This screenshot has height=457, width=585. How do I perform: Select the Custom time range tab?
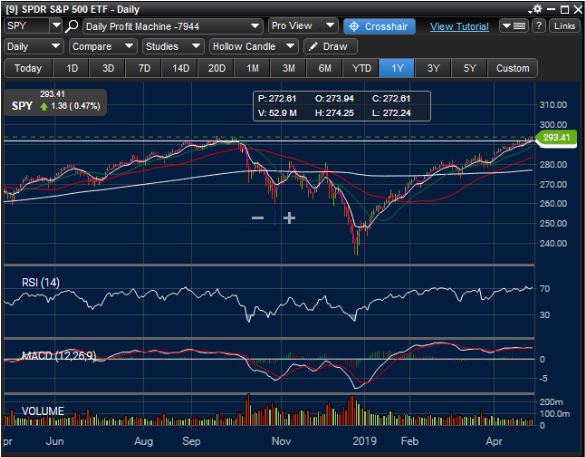click(x=512, y=68)
